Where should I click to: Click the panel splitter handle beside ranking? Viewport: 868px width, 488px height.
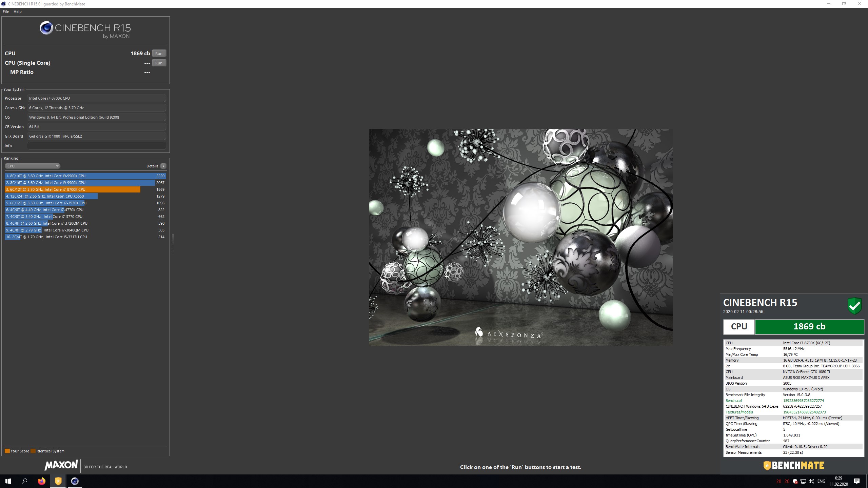click(x=173, y=244)
